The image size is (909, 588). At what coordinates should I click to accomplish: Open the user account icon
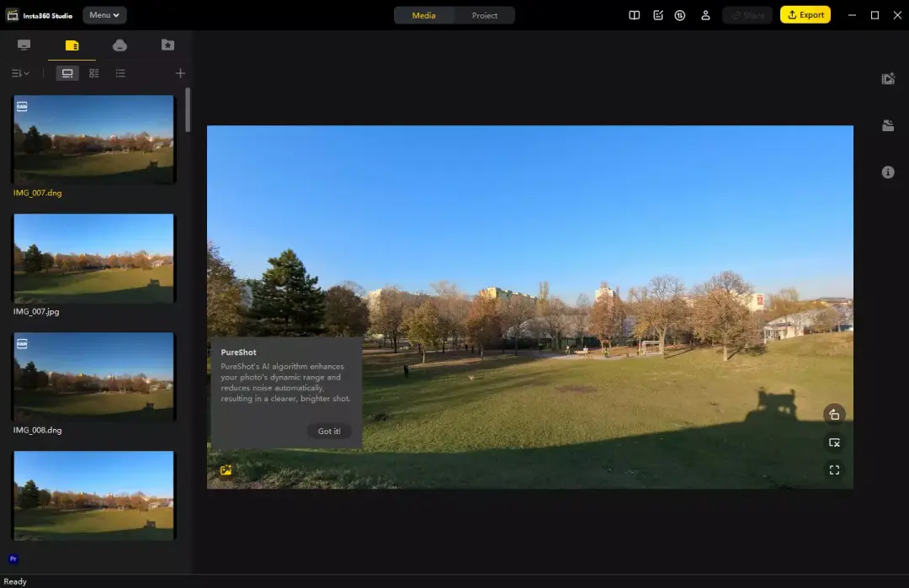pos(705,16)
